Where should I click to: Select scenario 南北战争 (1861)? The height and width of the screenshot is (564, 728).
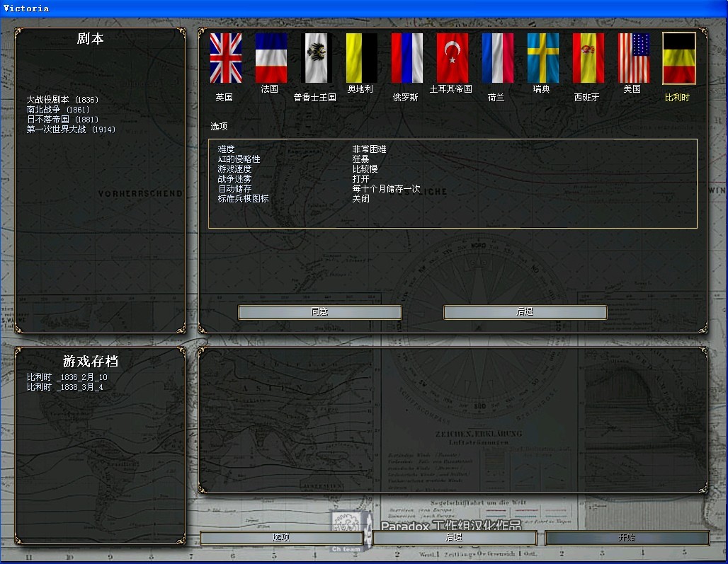click(59, 110)
